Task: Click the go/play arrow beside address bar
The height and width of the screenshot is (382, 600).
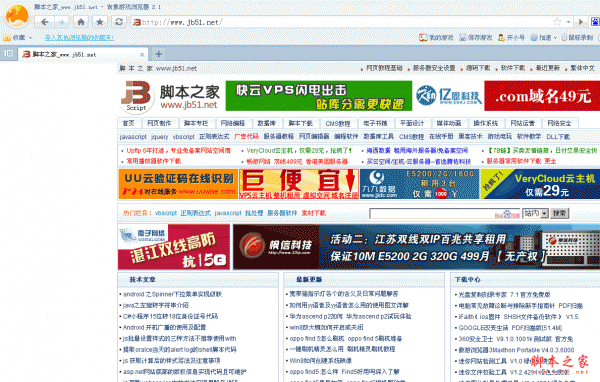Action: (580, 22)
